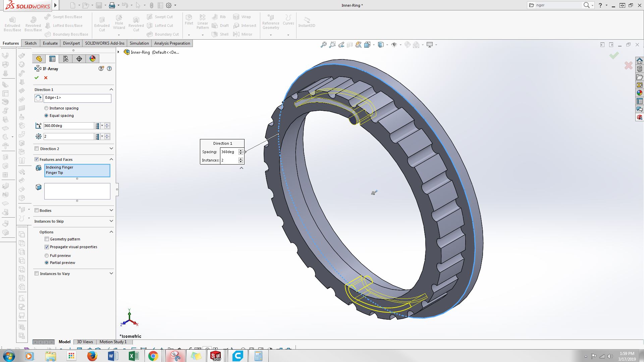Open Excel from the Windows taskbar
The height and width of the screenshot is (362, 644).
[x=133, y=356]
